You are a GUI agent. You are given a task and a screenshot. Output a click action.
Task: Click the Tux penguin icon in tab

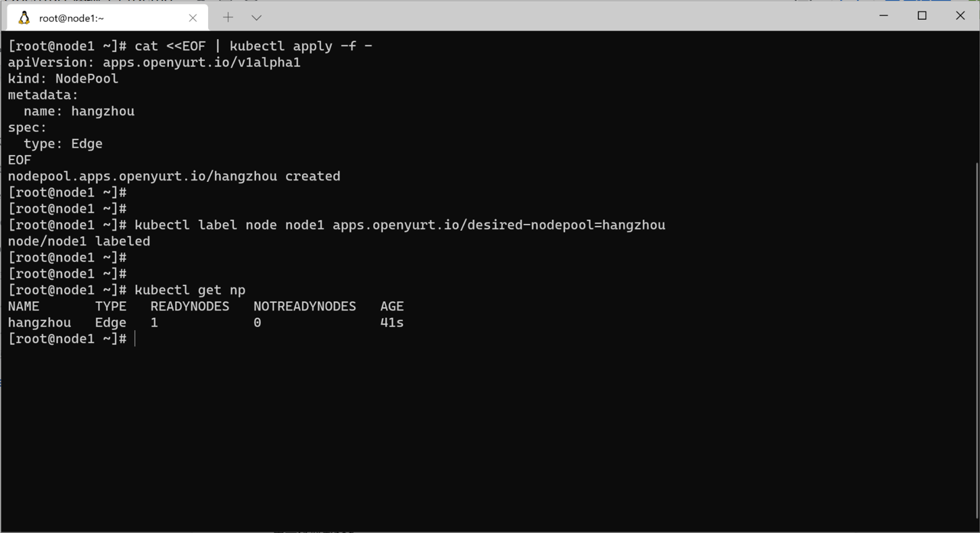tap(24, 18)
